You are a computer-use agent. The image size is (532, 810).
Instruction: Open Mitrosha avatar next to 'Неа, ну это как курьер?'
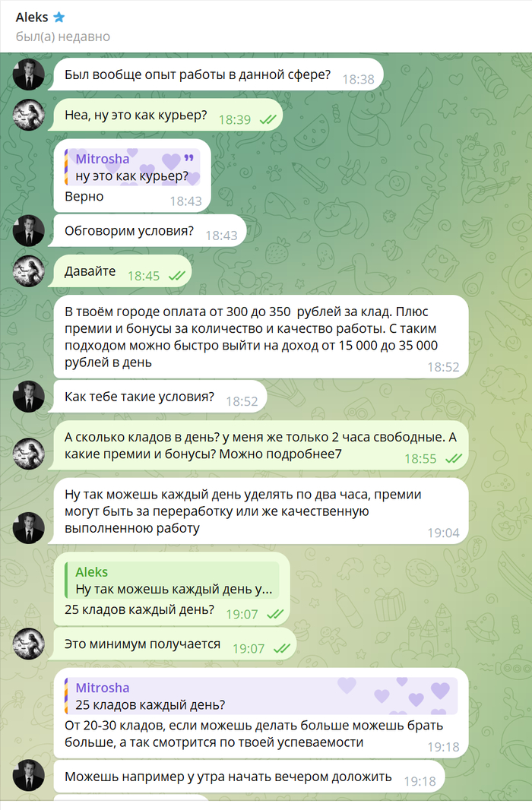click(28, 115)
